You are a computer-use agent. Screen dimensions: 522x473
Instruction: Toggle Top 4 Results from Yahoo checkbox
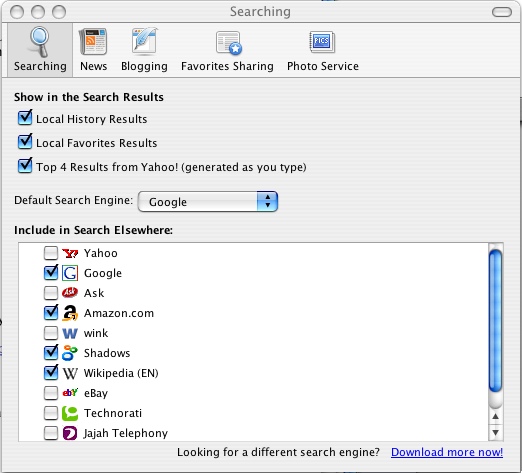(x=25, y=166)
